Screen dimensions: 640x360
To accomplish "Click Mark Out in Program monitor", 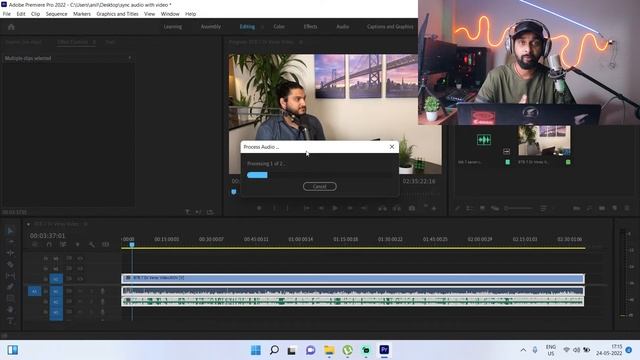I will tap(287, 208).
